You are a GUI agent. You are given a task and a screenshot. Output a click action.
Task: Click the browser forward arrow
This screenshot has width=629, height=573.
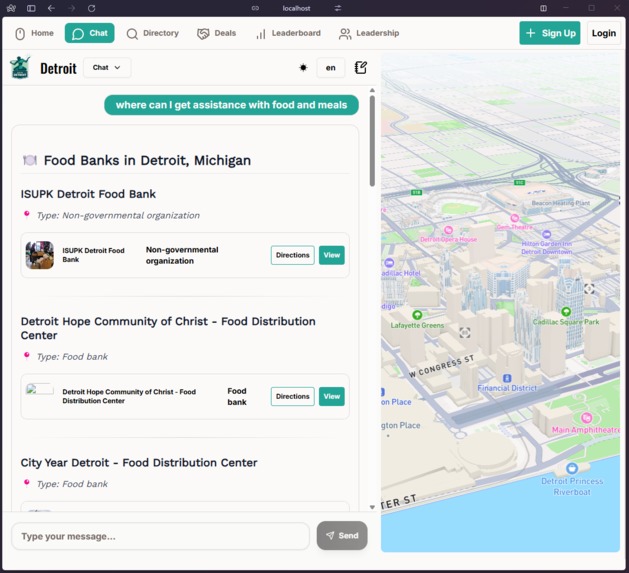pyautogui.click(x=71, y=8)
